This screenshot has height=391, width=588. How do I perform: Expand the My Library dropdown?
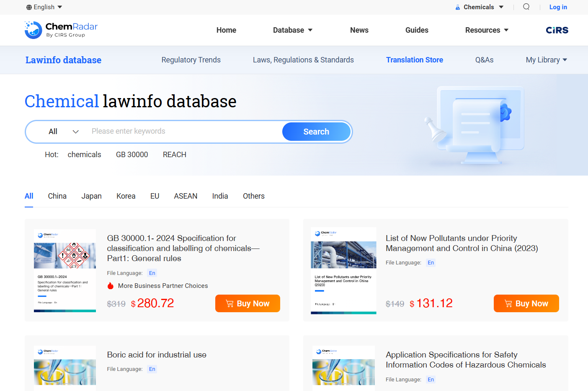click(x=546, y=60)
